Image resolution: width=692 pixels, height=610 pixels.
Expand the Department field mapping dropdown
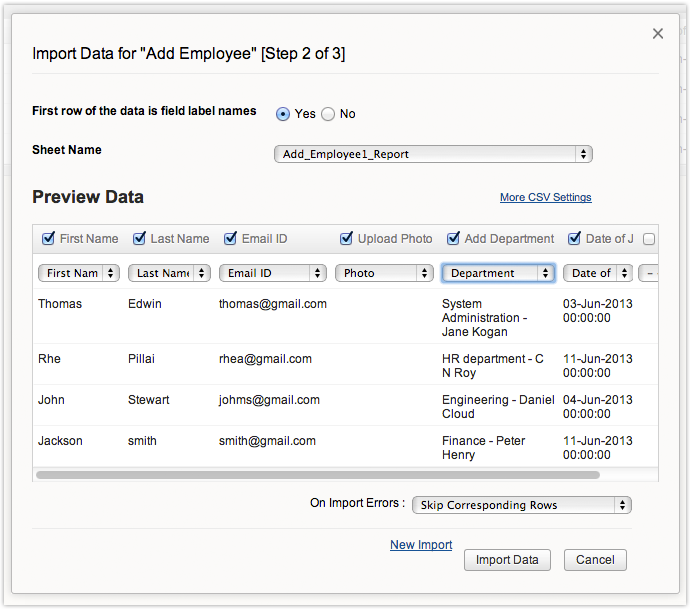pos(498,273)
